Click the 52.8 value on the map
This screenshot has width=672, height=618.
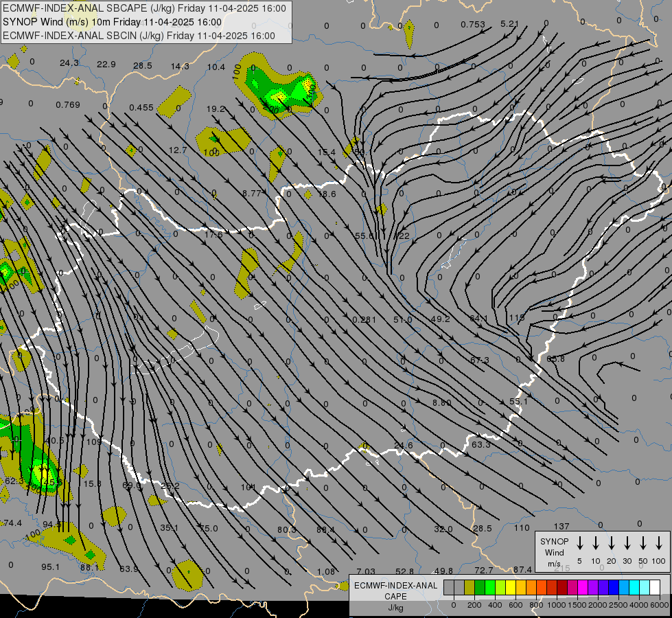pyautogui.click(x=404, y=571)
